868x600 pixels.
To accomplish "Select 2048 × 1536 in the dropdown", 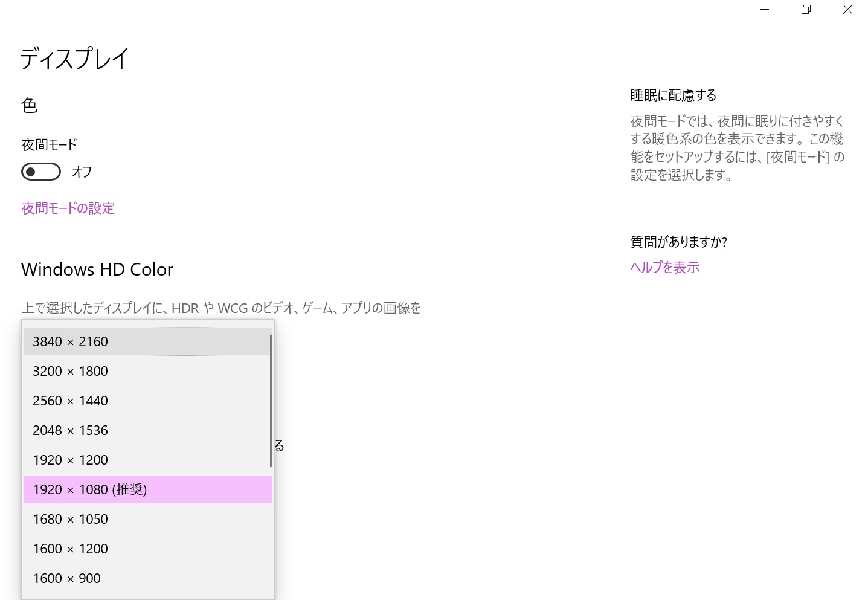I will pos(71,431).
